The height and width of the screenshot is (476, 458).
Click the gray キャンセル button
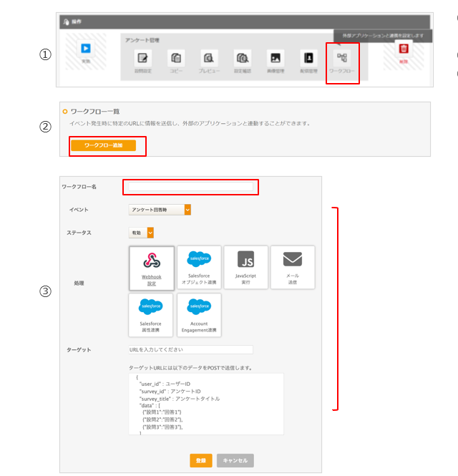click(235, 460)
